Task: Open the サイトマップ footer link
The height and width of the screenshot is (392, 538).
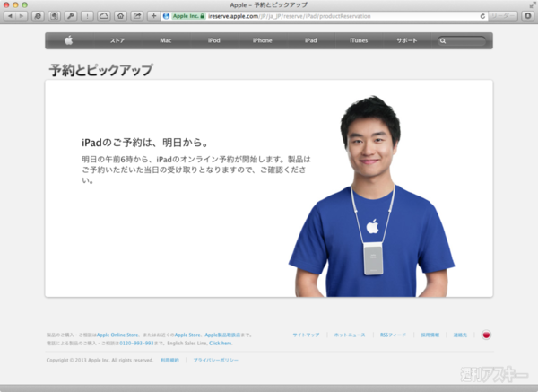Action: click(306, 335)
